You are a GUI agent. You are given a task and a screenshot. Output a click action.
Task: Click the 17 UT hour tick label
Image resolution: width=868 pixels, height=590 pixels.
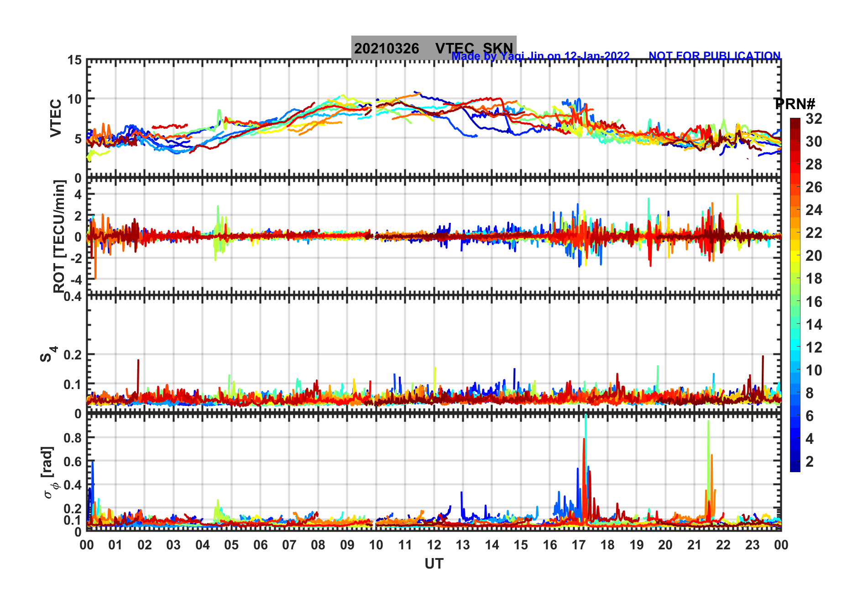click(x=579, y=545)
